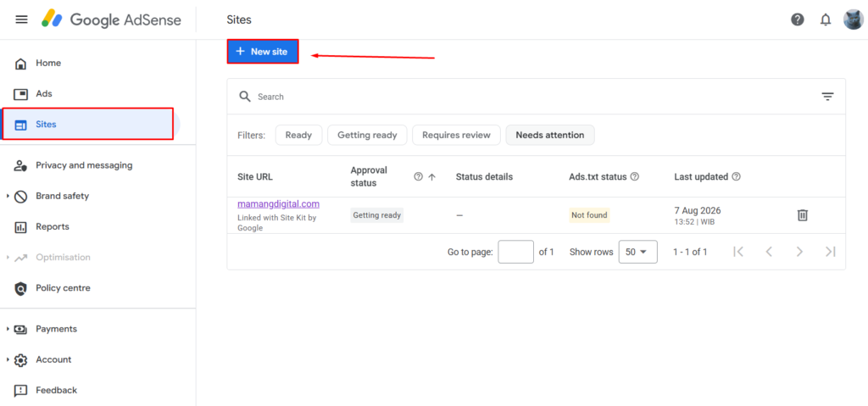Select Sites in the sidebar

88,124
